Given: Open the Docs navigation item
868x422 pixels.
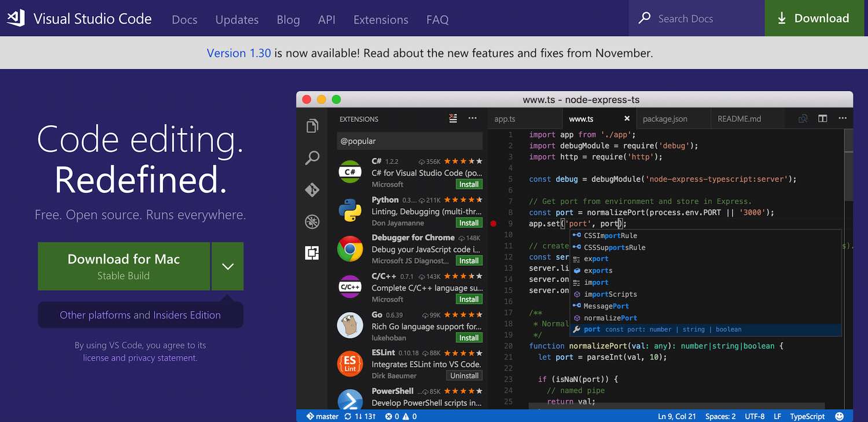Looking at the screenshot, I should pyautogui.click(x=185, y=20).
